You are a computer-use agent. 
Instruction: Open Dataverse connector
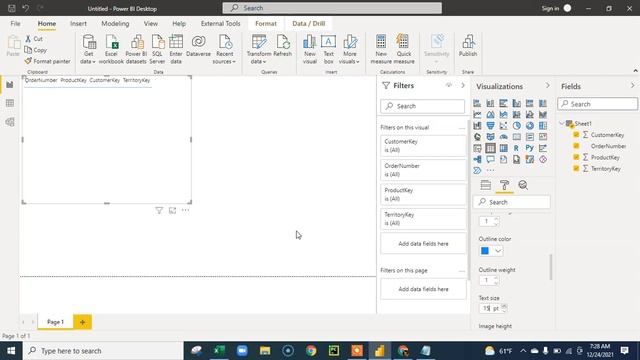tap(198, 46)
